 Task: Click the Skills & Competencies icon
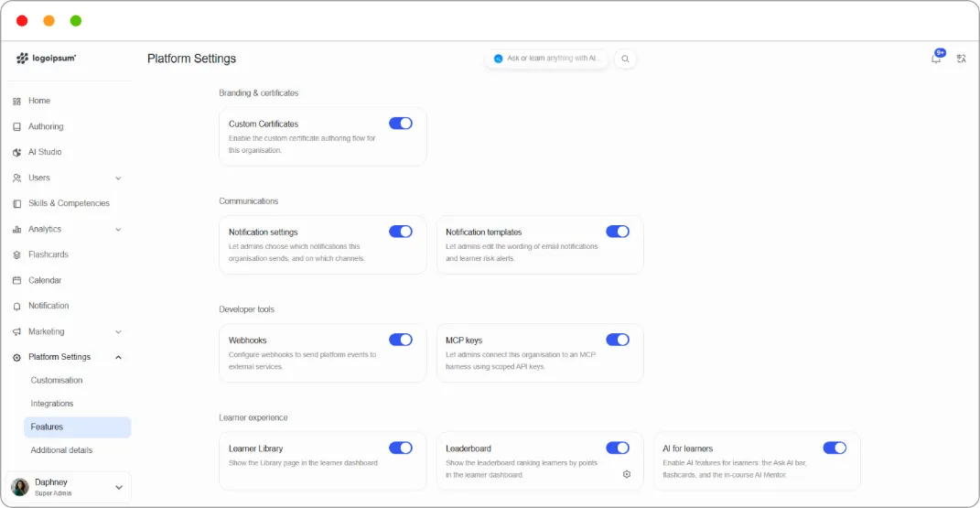click(16, 204)
